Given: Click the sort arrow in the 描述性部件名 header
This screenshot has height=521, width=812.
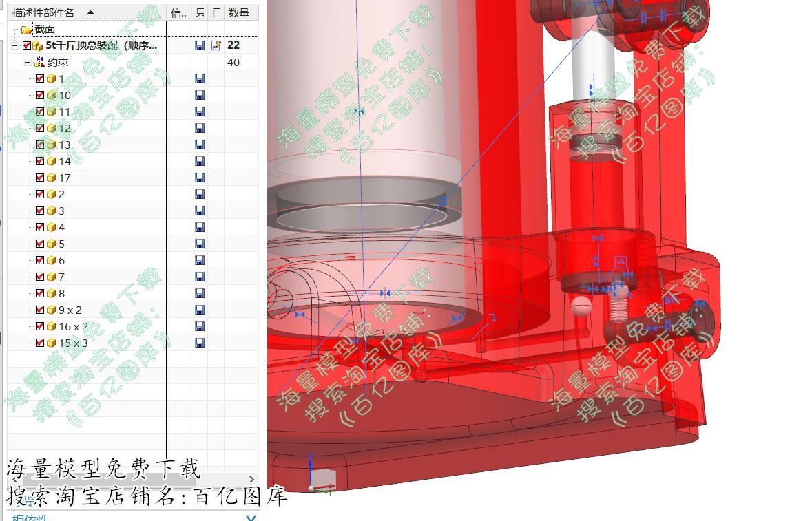Looking at the screenshot, I should coord(91,12).
